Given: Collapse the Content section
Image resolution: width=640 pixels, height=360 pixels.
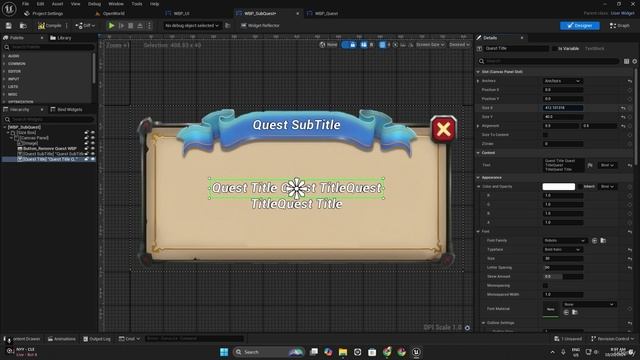Looking at the screenshot, I should (478, 153).
